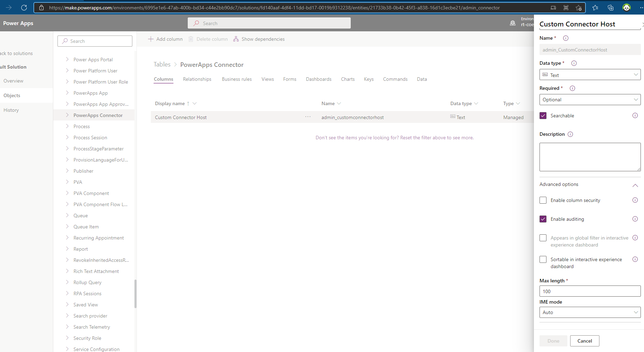
Task: Open the IME mode dropdown
Action: [590, 312]
